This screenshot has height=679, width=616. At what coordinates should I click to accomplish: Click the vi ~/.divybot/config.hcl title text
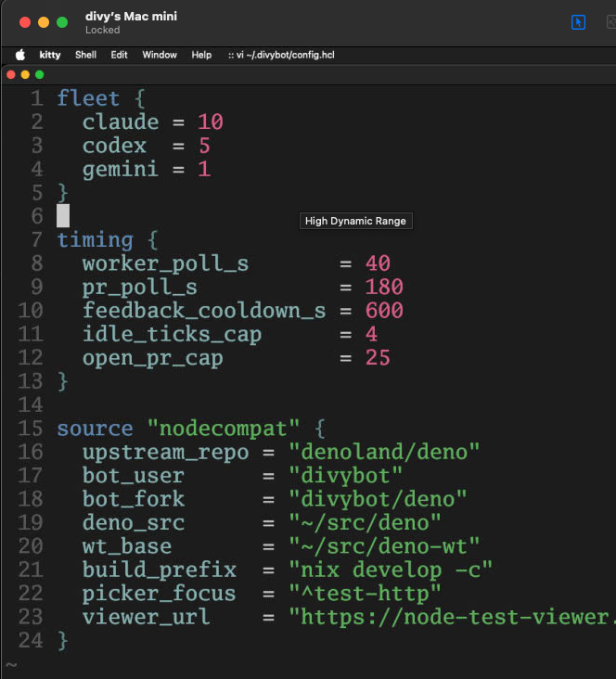coord(286,55)
